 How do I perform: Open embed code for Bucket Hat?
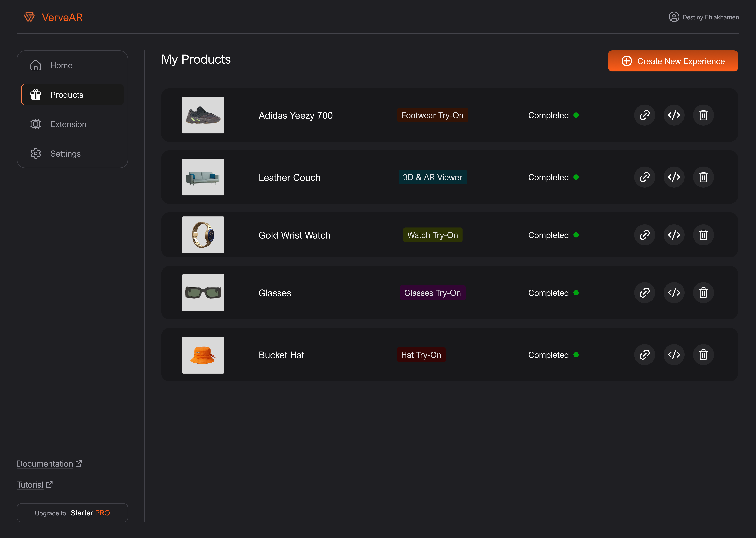click(x=674, y=355)
